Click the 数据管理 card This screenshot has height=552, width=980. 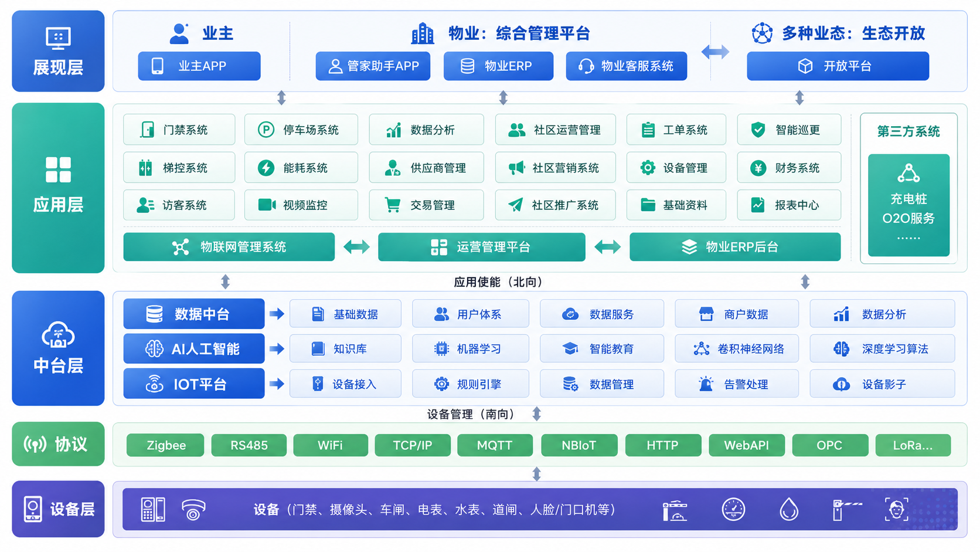(602, 384)
